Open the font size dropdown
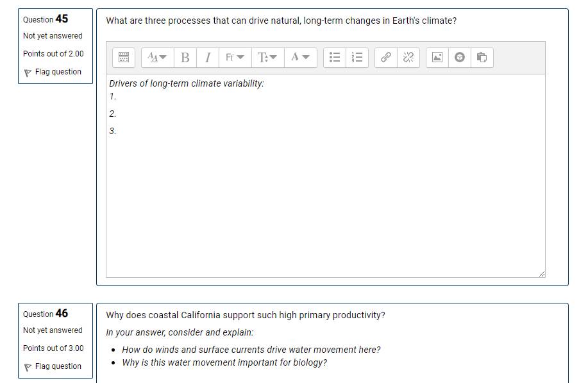 [268, 57]
